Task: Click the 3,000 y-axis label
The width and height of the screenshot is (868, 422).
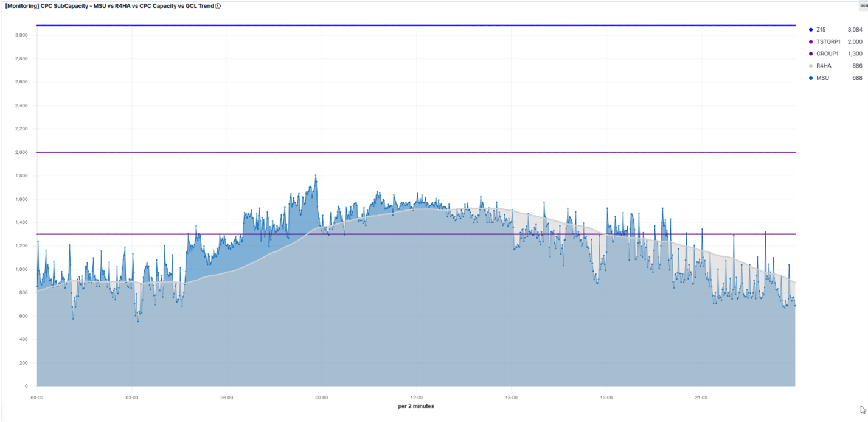Action: tap(21, 35)
